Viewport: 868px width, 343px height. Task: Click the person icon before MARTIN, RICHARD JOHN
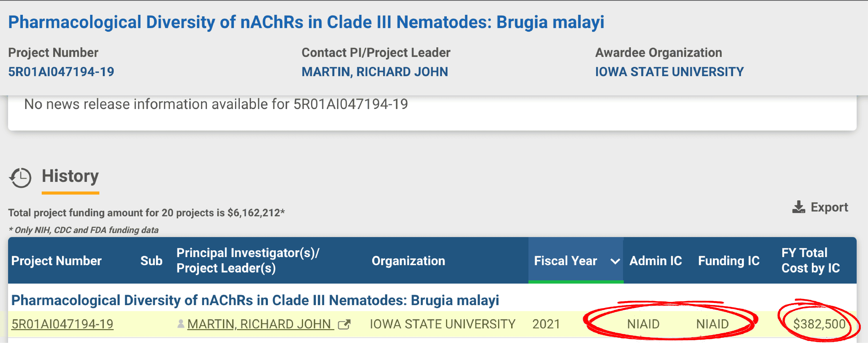181,324
